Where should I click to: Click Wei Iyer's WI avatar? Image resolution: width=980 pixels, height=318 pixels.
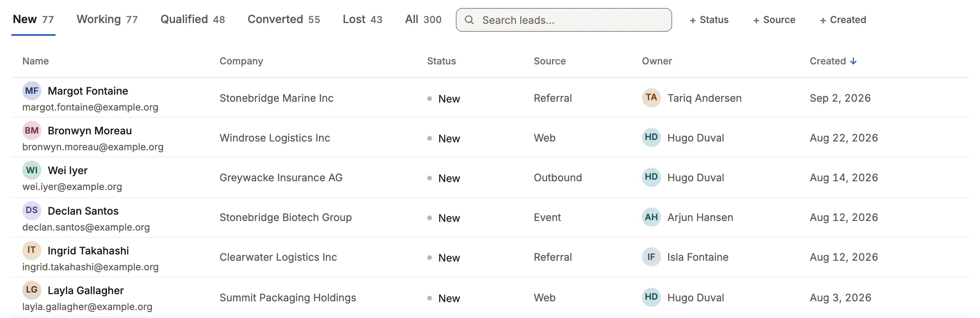click(x=32, y=170)
